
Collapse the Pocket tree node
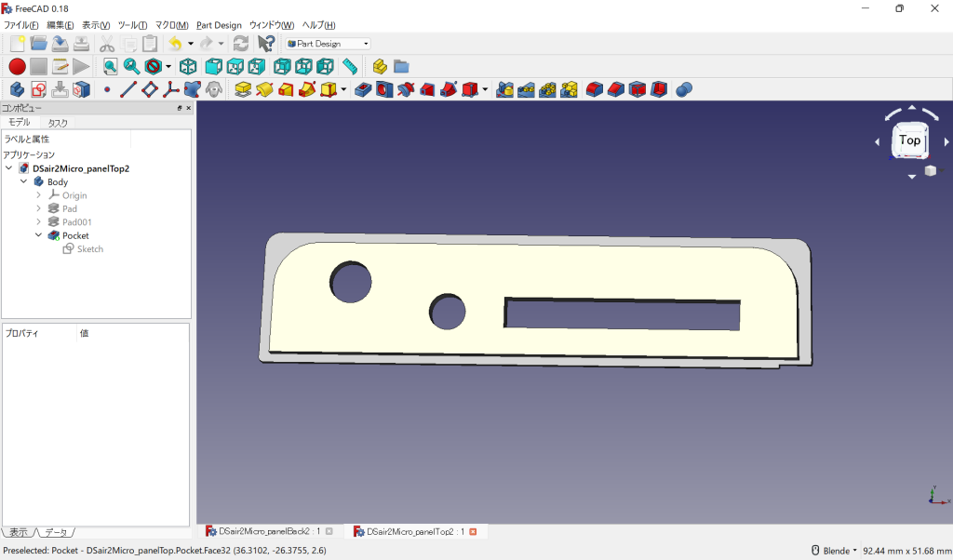[38, 236]
